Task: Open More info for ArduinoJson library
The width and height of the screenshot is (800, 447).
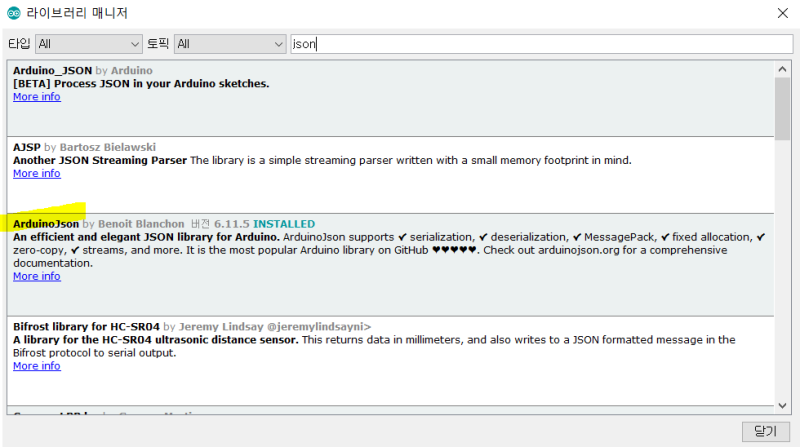Action: pos(37,276)
